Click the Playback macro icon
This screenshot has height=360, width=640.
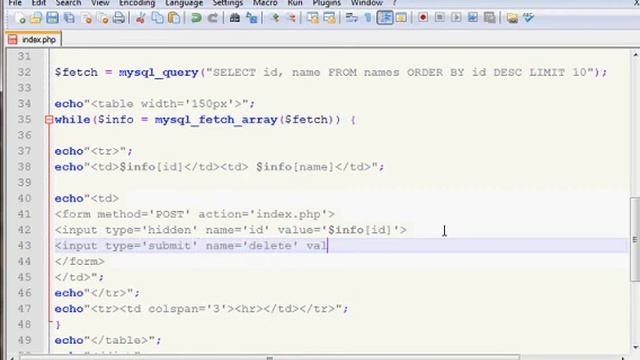click(456, 18)
